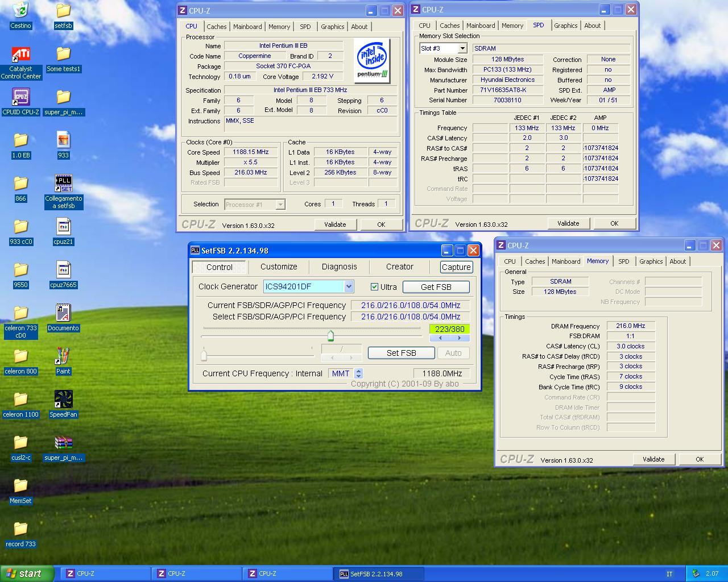
Task: Select the Creator tab in SetFSB
Action: [x=400, y=267]
